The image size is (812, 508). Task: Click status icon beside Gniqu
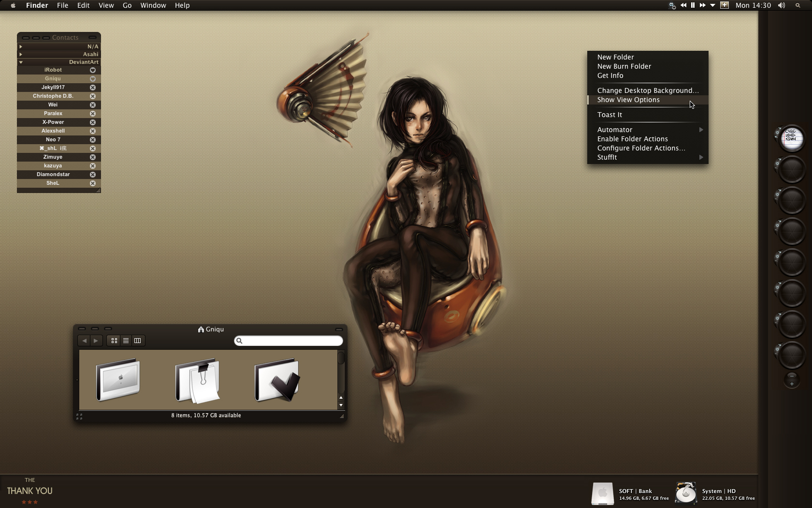point(93,79)
